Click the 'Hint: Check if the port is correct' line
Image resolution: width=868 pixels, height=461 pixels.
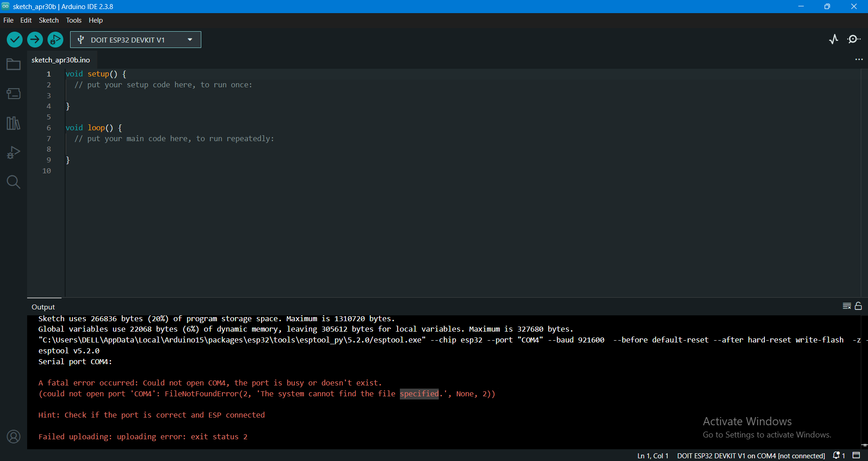point(152,415)
